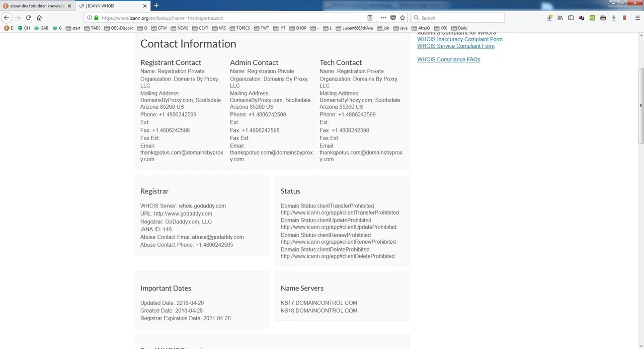Viewport: 644px width, 349px height.
Task: Click the green extension icon
Action: [592, 18]
